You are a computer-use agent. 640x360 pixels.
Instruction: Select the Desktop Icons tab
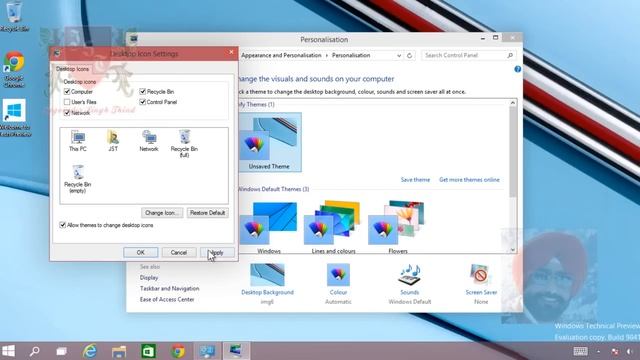[x=72, y=69]
